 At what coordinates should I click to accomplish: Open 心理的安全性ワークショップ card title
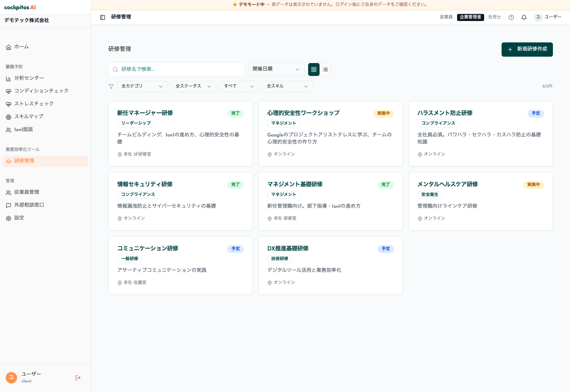303,113
